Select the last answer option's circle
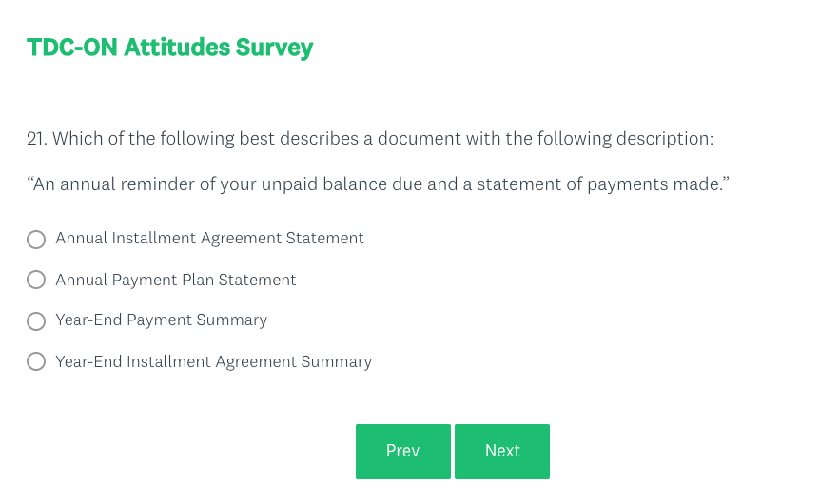This screenshot has height=504, width=820. pos(36,362)
